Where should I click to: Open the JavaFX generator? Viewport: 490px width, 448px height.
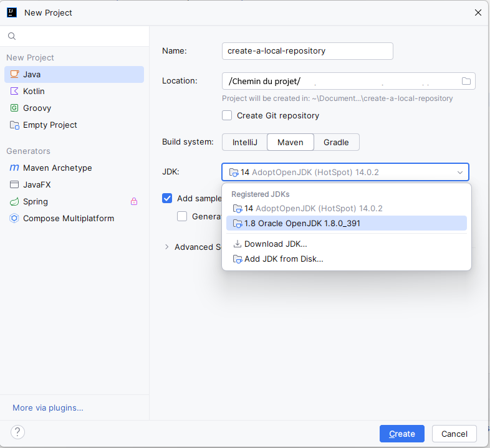[x=74, y=184]
